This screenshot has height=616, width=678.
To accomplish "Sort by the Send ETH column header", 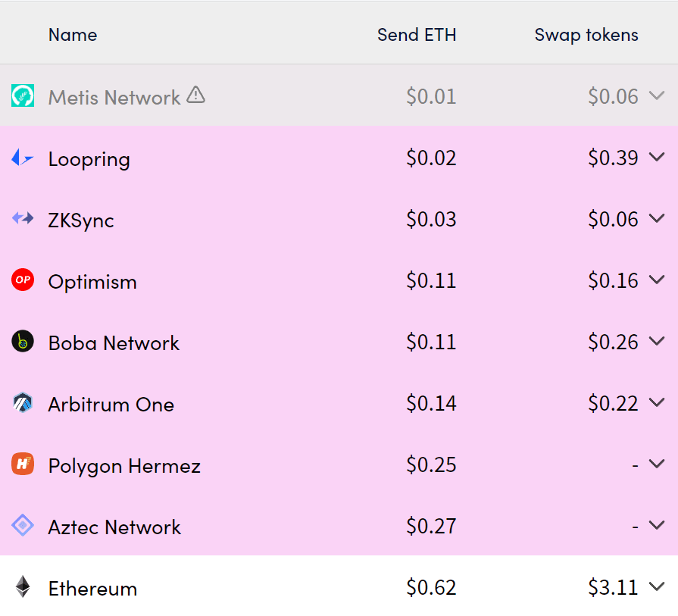I will [x=417, y=35].
